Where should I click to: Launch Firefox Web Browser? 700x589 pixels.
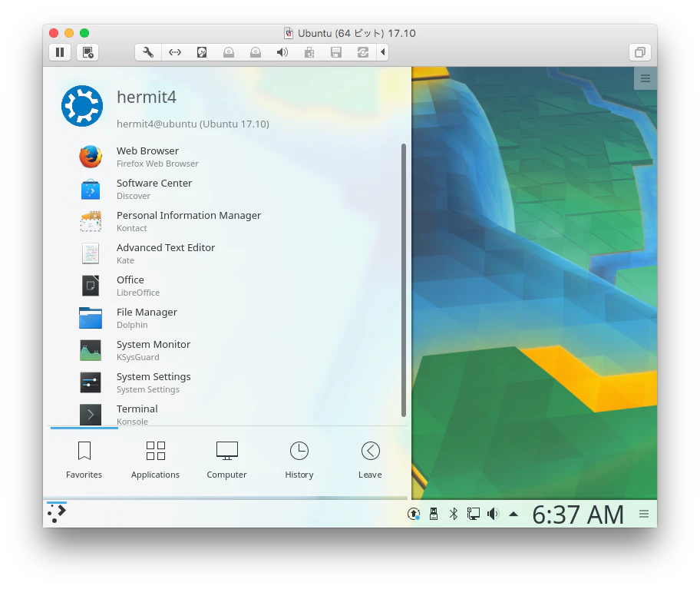tap(228, 157)
